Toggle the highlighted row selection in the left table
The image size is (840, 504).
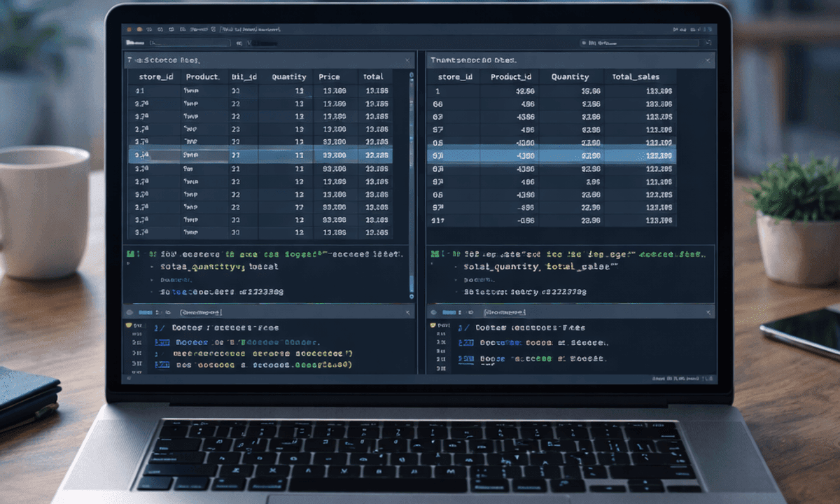pyautogui.click(x=266, y=155)
